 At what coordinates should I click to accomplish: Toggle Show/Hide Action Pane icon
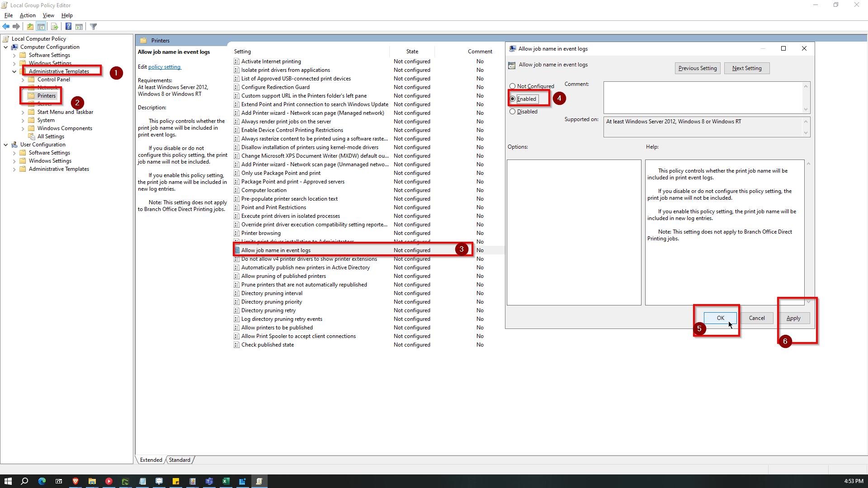point(79,27)
